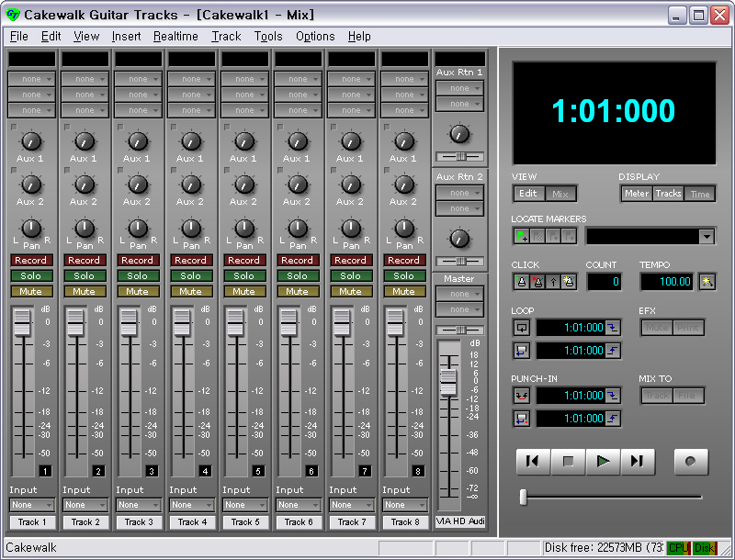Open the second effects slot dropdown on Track 4

(191, 95)
